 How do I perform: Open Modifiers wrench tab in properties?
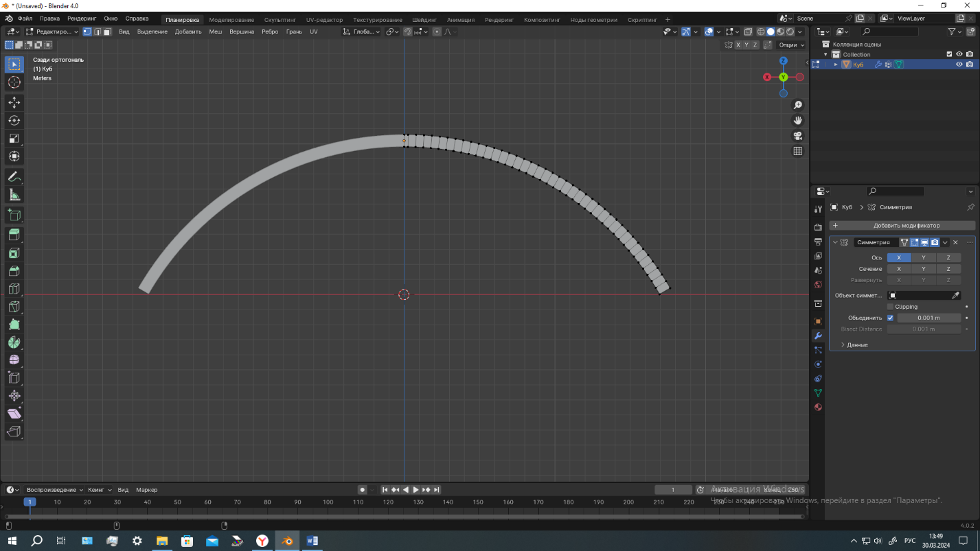818,336
